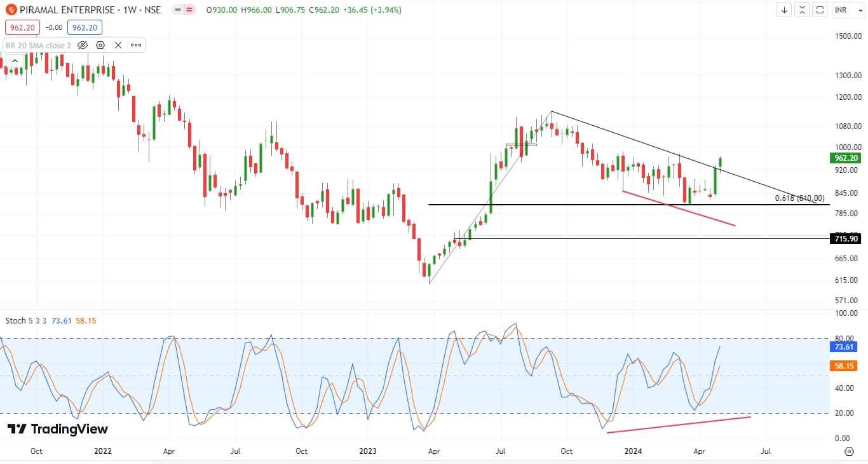Click the orange 58.15 stochastic scale label

click(x=844, y=367)
